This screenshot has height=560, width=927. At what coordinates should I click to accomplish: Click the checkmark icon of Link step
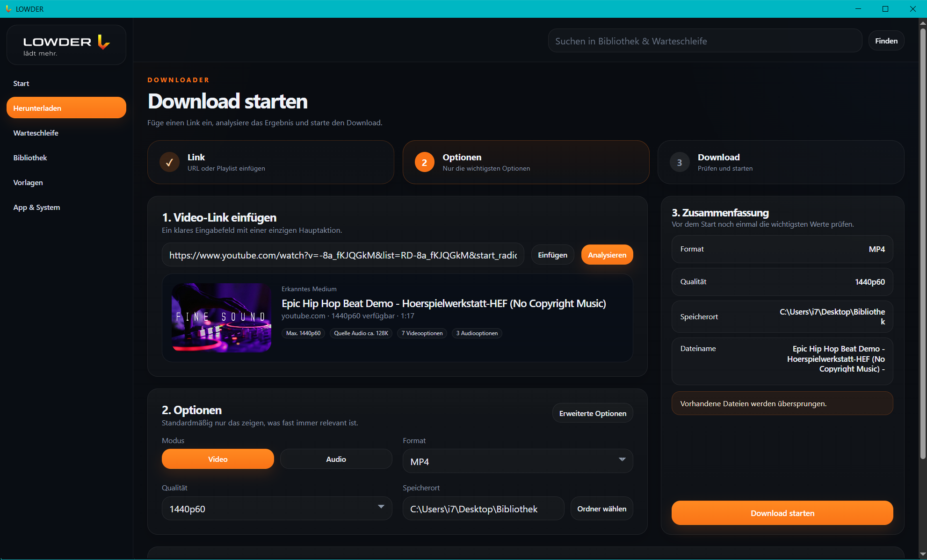[x=169, y=162]
